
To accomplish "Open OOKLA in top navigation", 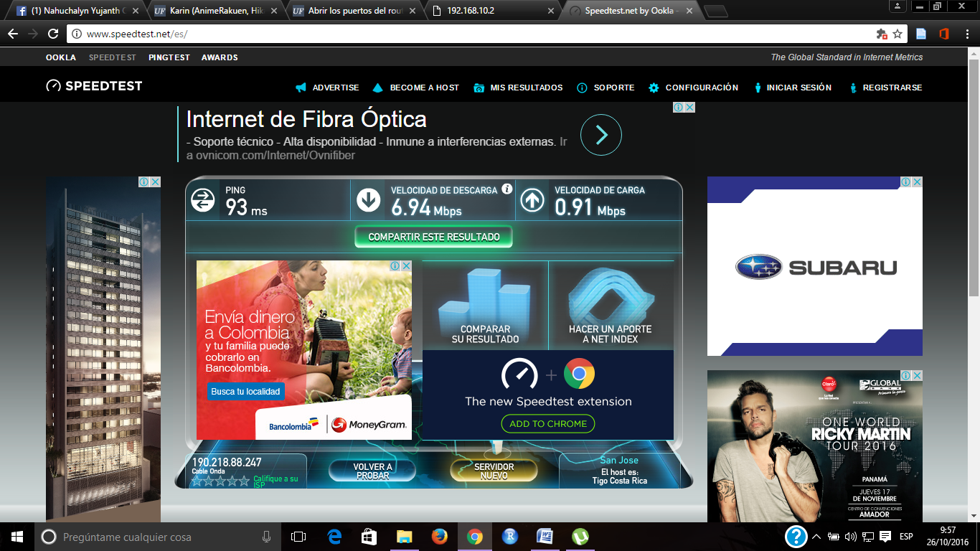I will [61, 57].
